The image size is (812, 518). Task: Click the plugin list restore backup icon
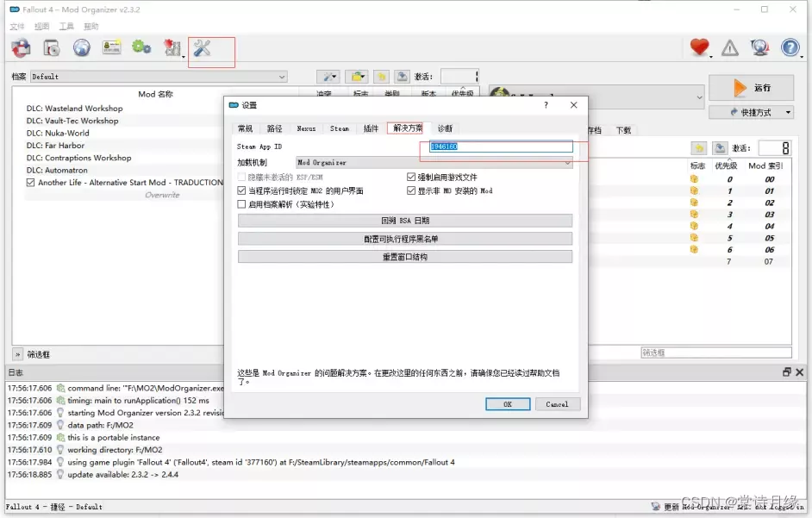point(699,148)
